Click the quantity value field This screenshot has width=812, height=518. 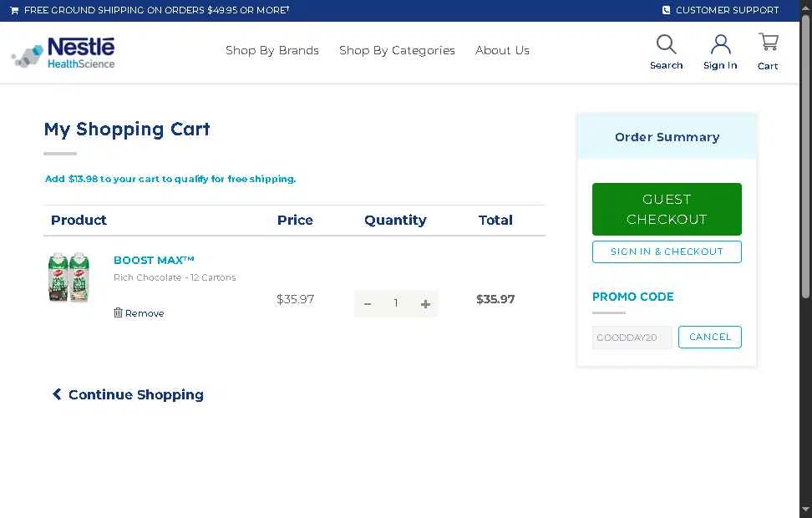(x=396, y=303)
